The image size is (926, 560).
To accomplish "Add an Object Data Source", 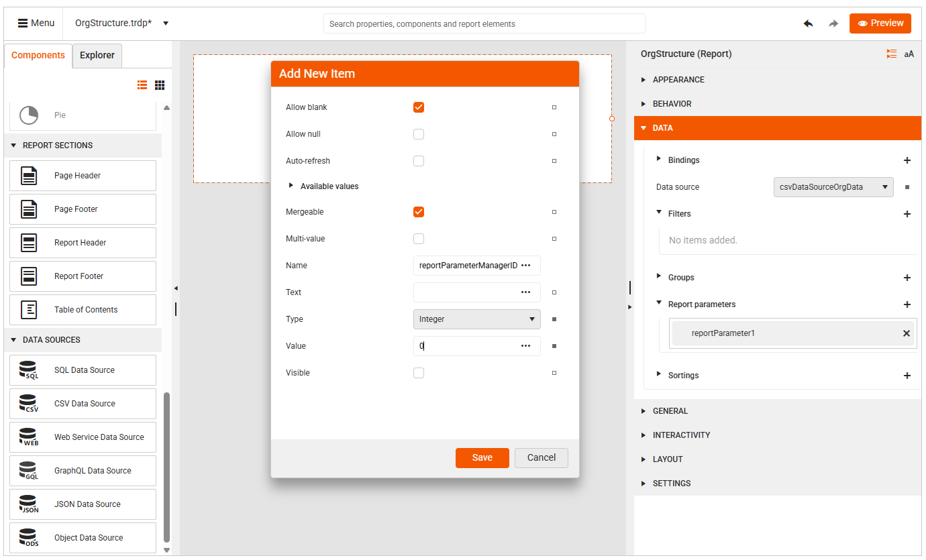I will [28, 537].
